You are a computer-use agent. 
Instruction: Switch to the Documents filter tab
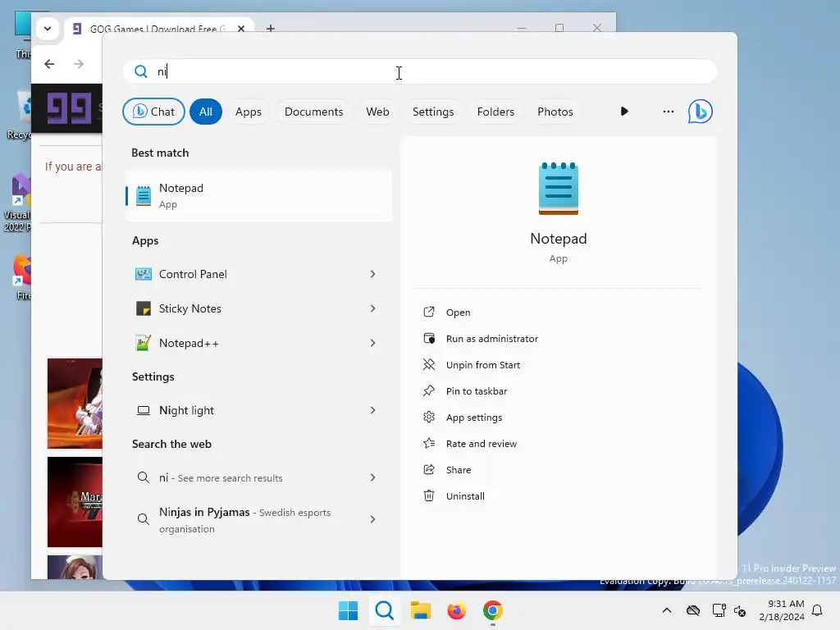tap(313, 112)
